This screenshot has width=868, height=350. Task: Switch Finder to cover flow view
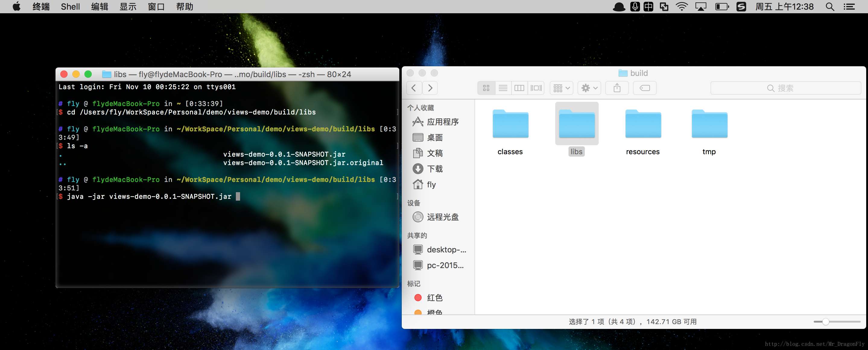tap(536, 88)
